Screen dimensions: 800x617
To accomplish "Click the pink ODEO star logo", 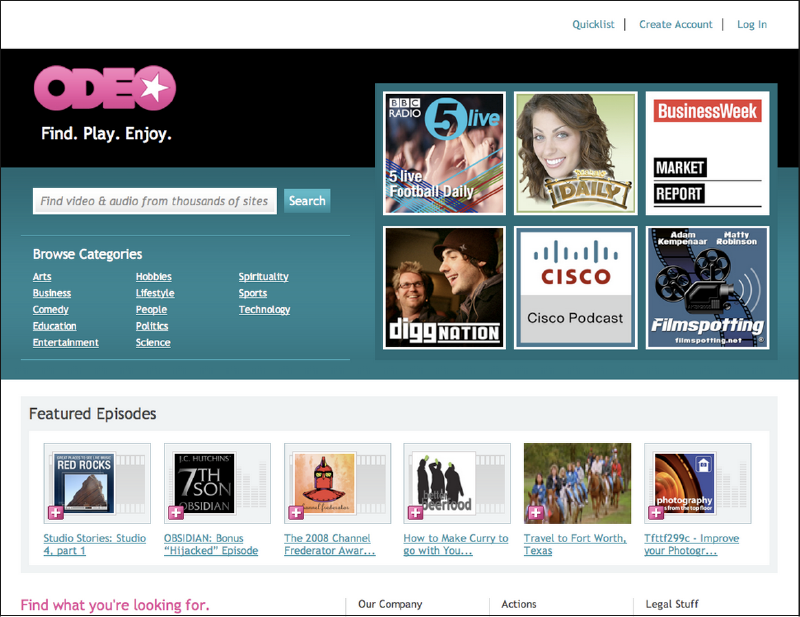I will click(x=105, y=88).
